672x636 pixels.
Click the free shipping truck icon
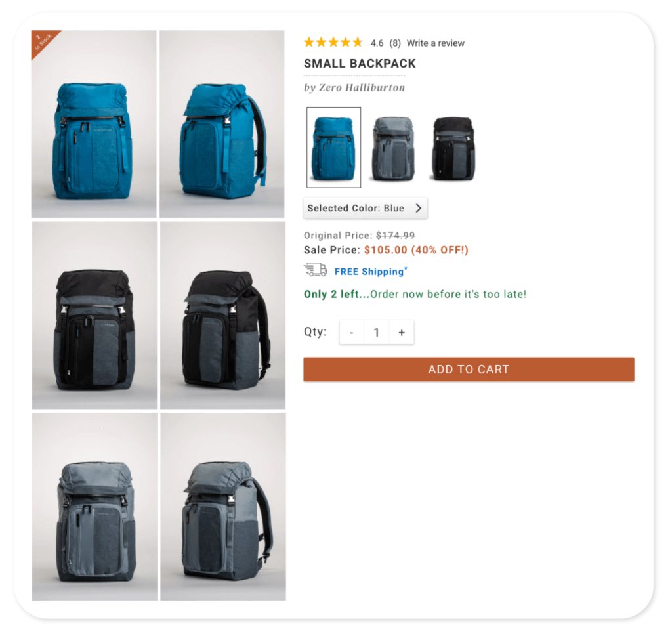(316, 270)
